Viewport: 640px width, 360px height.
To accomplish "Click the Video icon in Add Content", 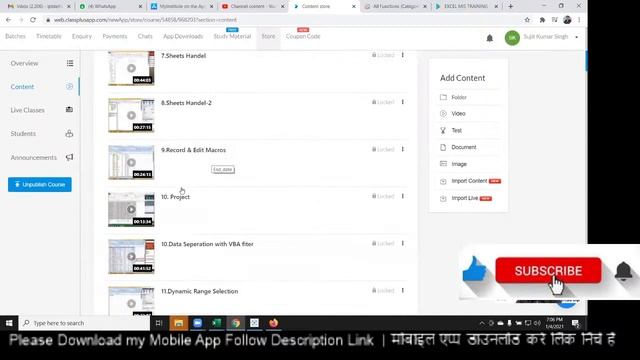I will click(x=443, y=113).
